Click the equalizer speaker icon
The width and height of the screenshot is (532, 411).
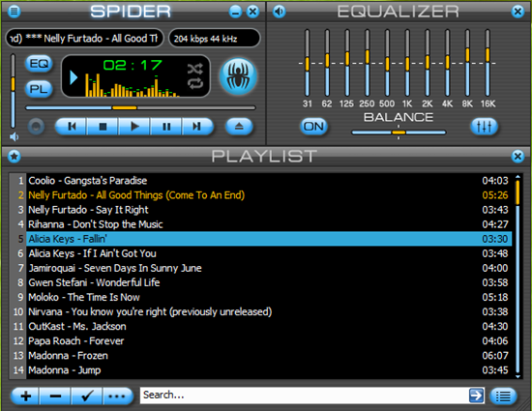coord(279,12)
